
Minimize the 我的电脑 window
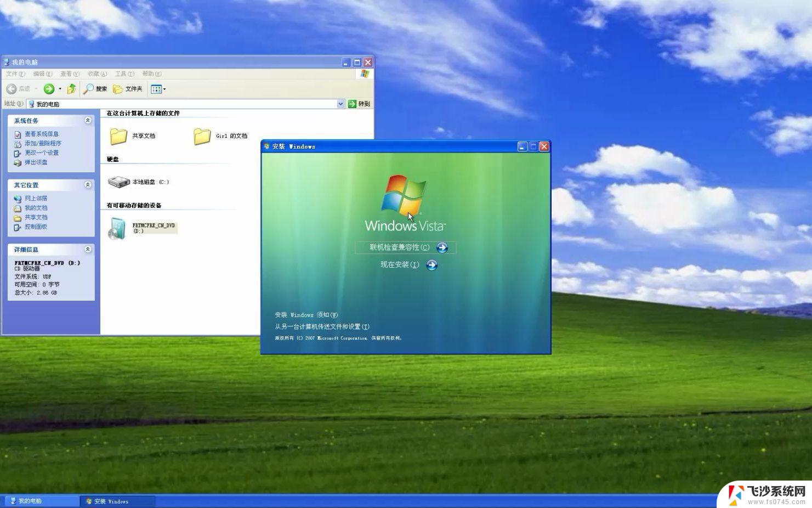[x=346, y=63]
